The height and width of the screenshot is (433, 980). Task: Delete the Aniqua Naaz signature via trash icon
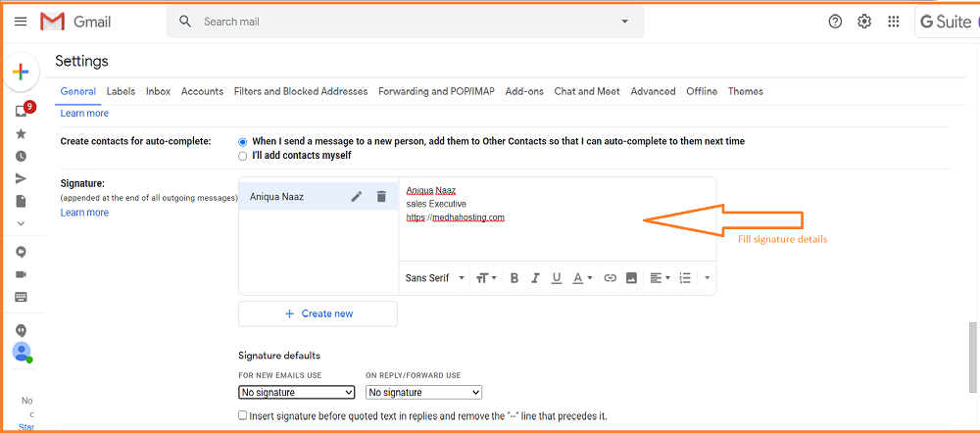(381, 197)
